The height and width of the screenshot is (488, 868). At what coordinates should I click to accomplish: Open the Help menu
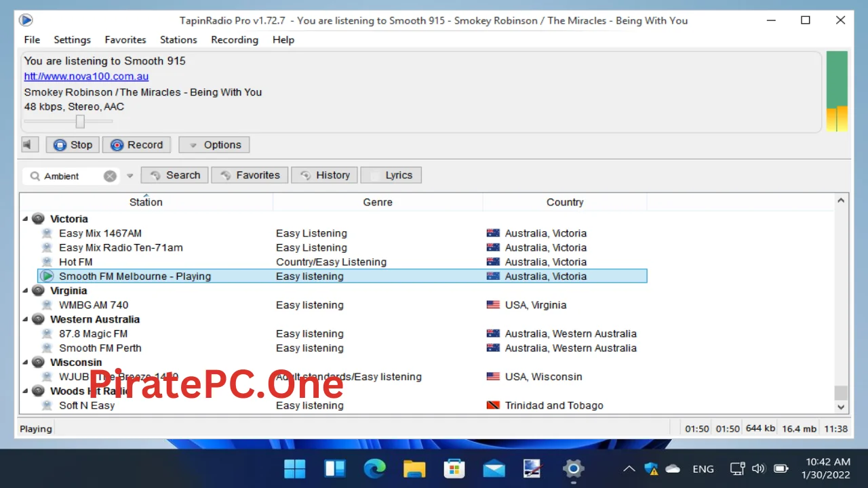tap(283, 40)
